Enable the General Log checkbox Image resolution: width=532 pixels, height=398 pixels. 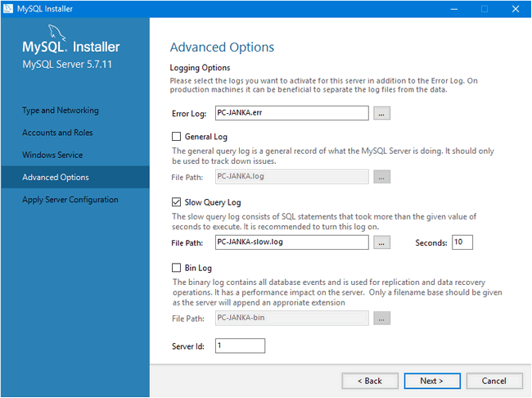coord(176,137)
